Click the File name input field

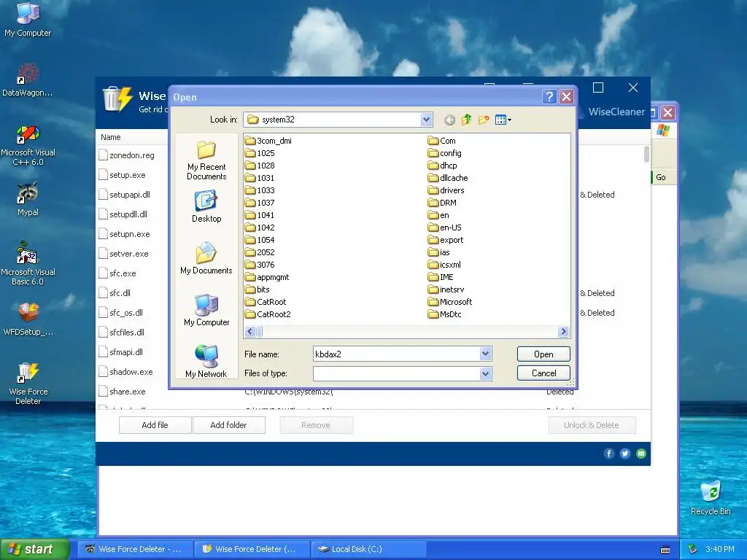(x=397, y=354)
